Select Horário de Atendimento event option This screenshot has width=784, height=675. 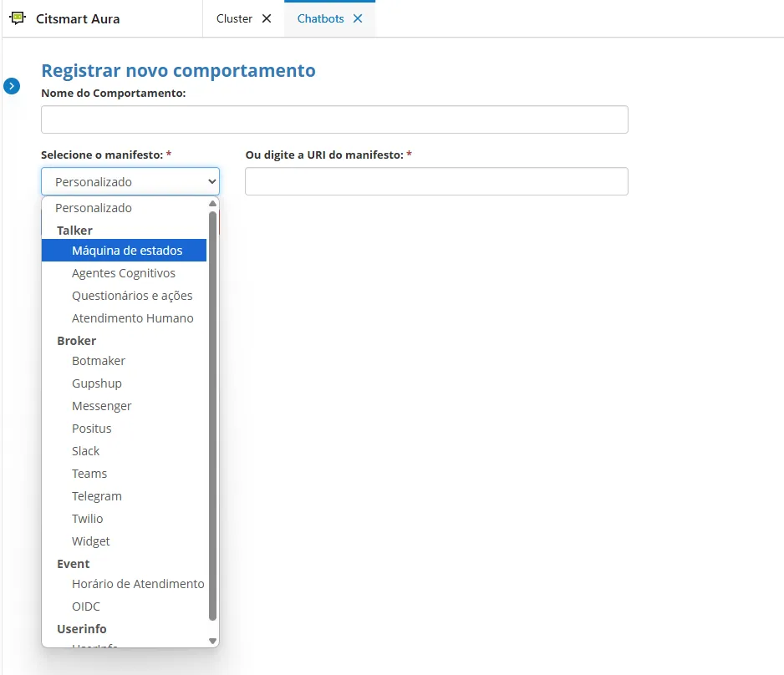(124, 584)
